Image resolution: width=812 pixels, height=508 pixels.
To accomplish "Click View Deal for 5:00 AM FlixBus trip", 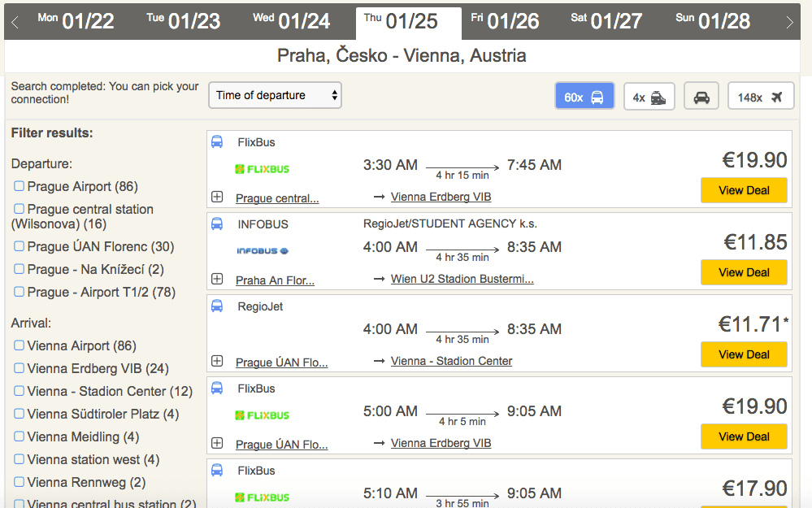I will pos(744,436).
